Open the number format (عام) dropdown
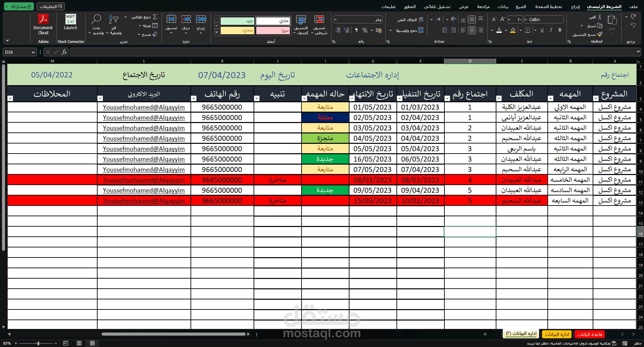 pos(335,19)
